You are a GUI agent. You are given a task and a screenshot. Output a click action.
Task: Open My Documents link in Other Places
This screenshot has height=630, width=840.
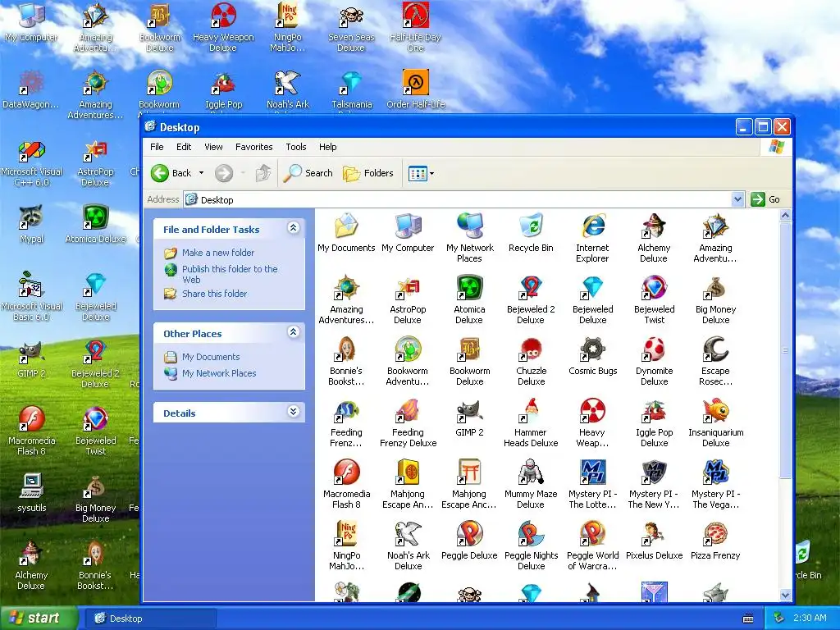pyautogui.click(x=211, y=357)
